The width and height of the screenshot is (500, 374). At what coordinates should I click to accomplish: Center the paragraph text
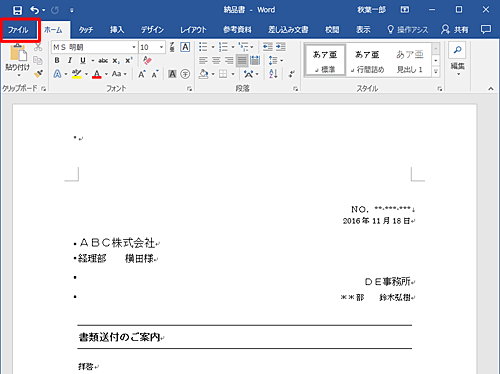point(216,60)
